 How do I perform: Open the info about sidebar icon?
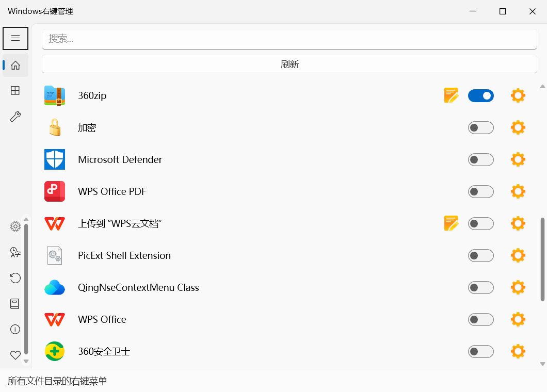[15, 329]
